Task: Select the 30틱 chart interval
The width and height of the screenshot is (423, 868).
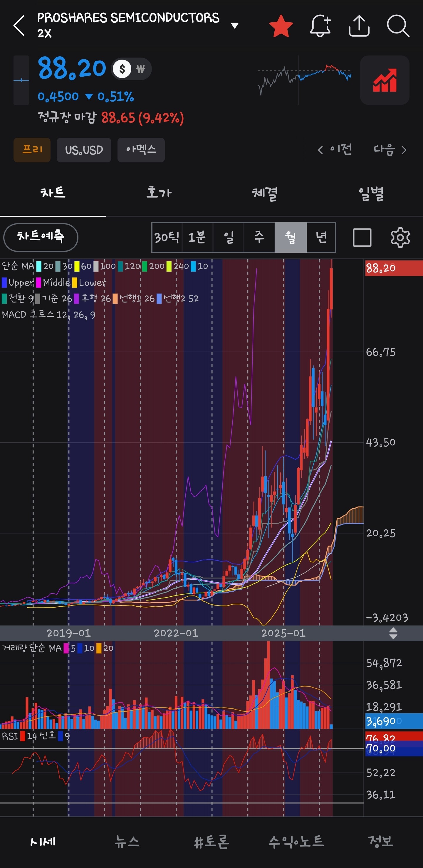Action: [x=167, y=237]
